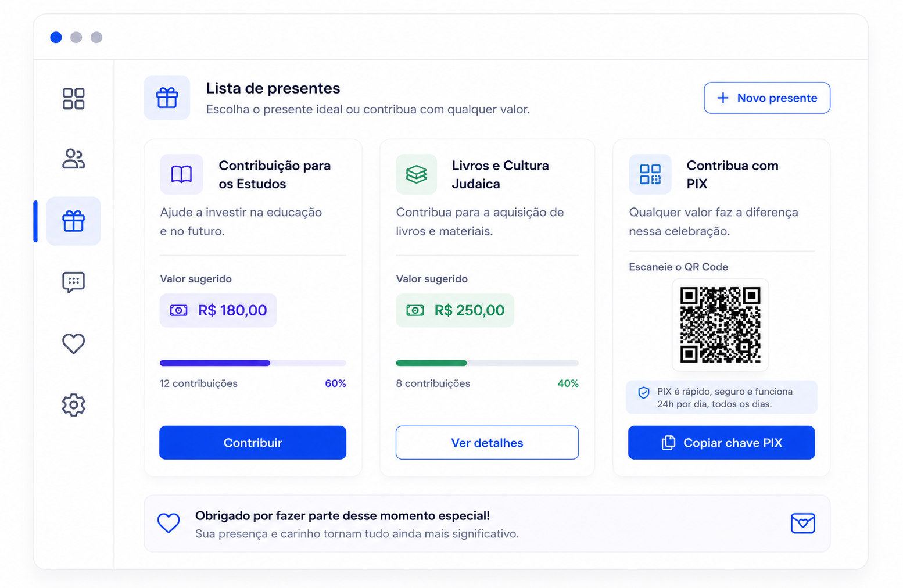This screenshot has height=588, width=903.
Task: Open the dashboard grid icon in sidebar
Action: point(73,99)
